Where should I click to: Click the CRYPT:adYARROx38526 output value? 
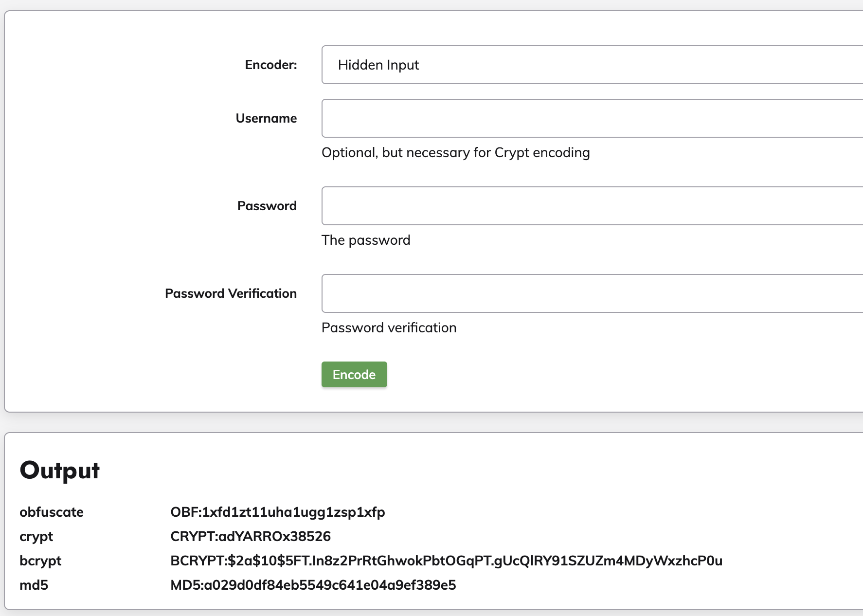[x=251, y=536]
